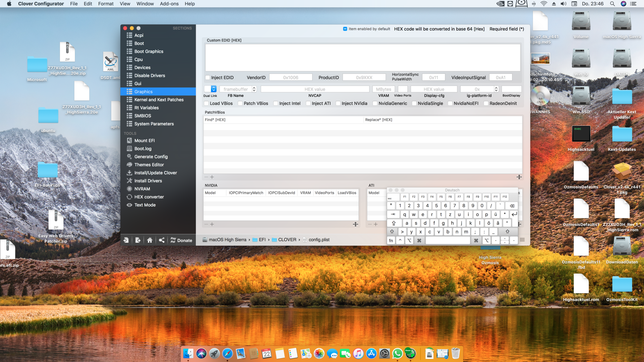Click the export configuration icon
This screenshot has height=362, width=644.
138,240
